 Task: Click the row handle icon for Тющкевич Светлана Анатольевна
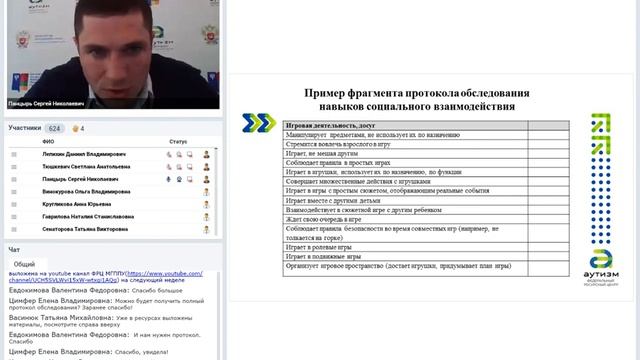(14, 167)
